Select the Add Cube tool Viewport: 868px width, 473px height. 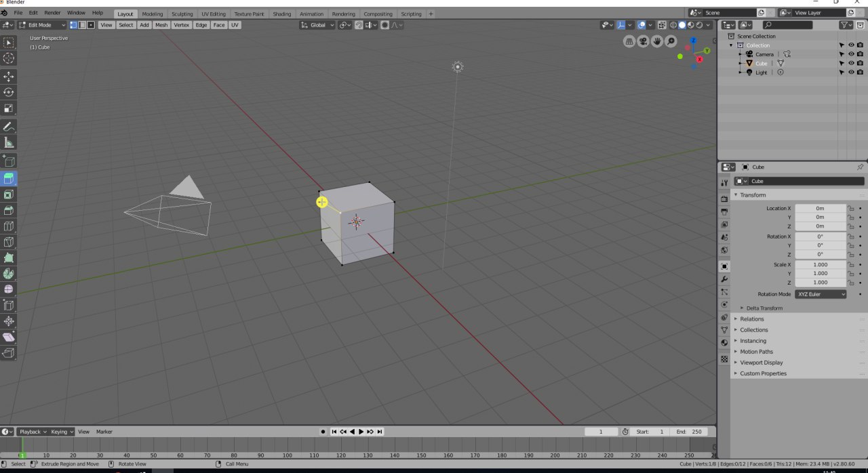click(x=9, y=161)
